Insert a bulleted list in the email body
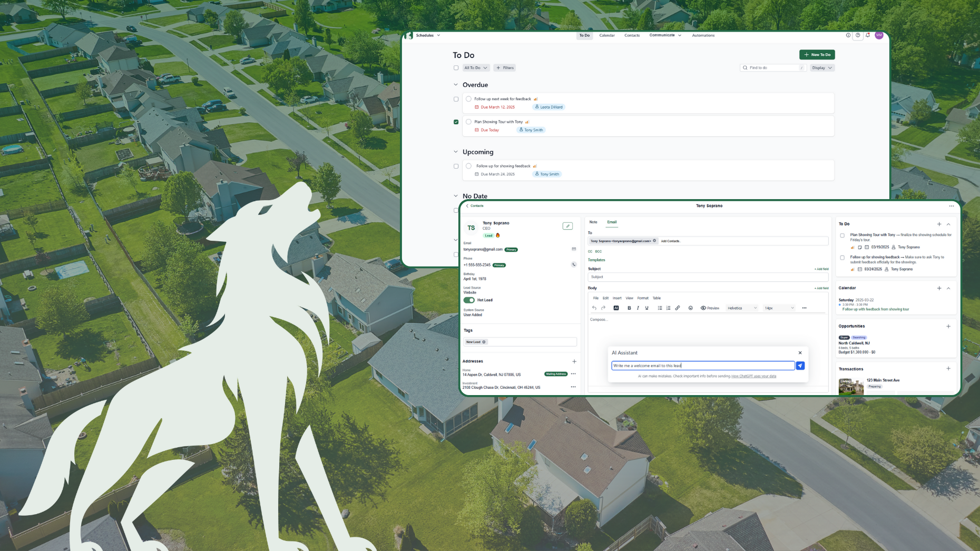Viewport: 980px width, 551px height. [x=660, y=308]
